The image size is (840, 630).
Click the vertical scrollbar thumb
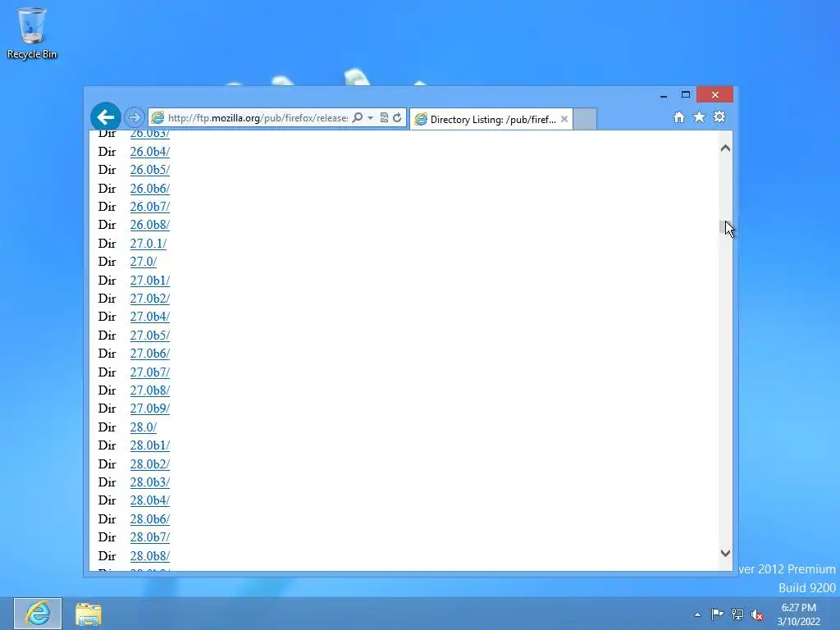click(x=725, y=227)
